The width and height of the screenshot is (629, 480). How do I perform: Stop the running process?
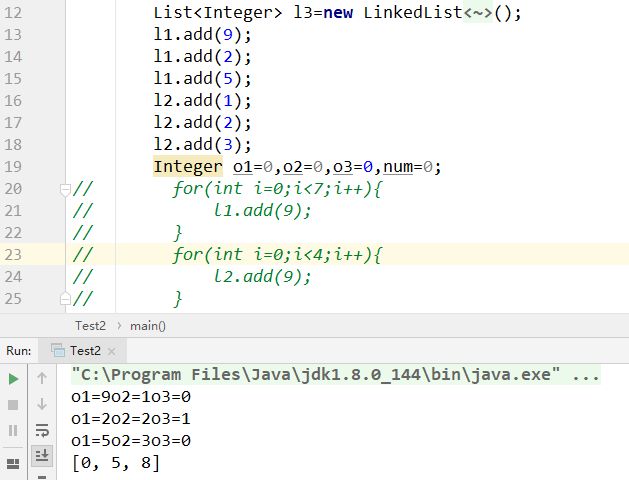pos(13,405)
